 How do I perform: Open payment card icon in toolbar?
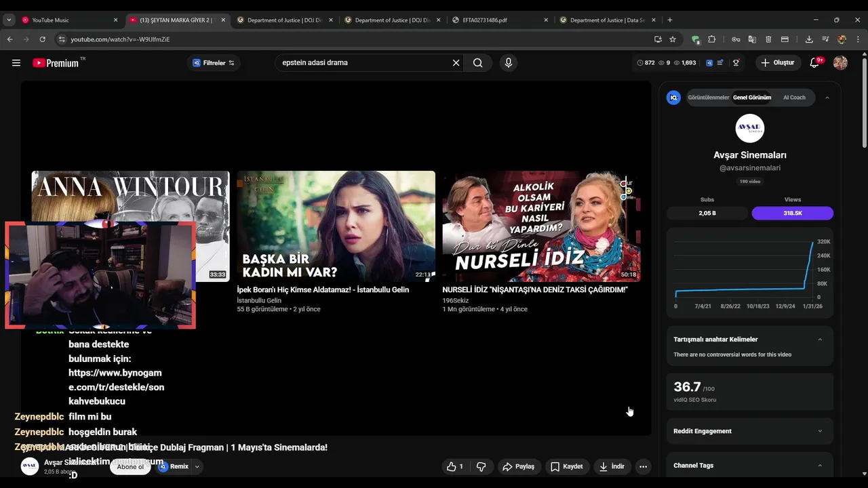pyautogui.click(x=785, y=39)
